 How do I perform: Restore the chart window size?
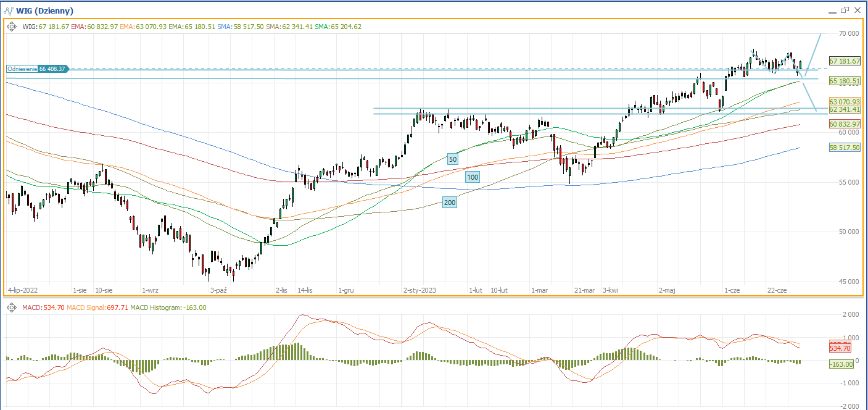(x=844, y=10)
